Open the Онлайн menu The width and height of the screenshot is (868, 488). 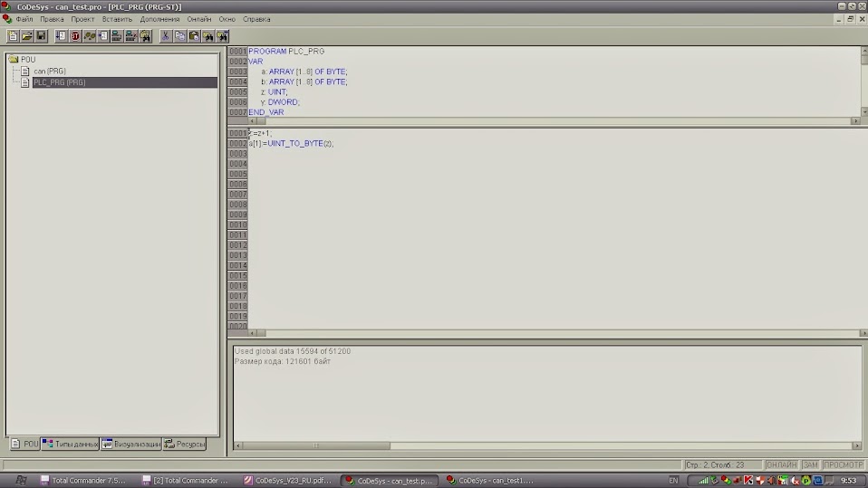pos(198,19)
